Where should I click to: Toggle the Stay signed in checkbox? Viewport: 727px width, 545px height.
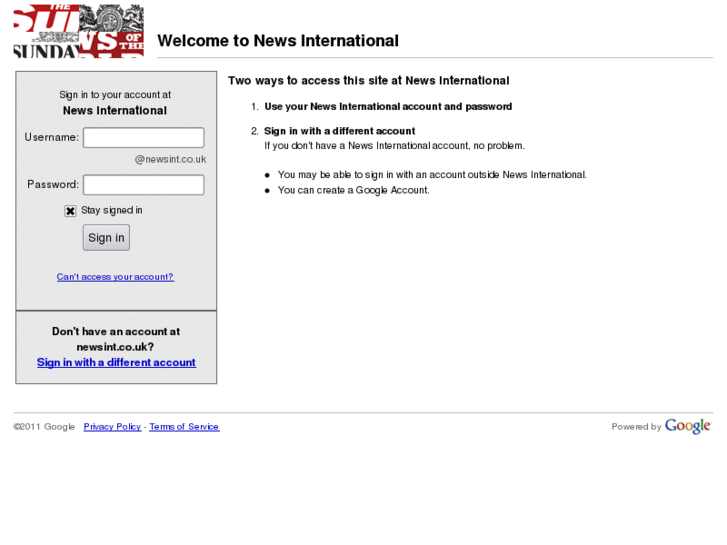coord(70,211)
